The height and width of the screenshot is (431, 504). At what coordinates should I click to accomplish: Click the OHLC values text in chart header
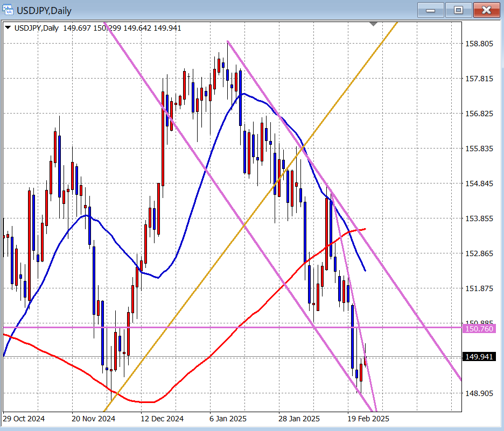(122, 27)
